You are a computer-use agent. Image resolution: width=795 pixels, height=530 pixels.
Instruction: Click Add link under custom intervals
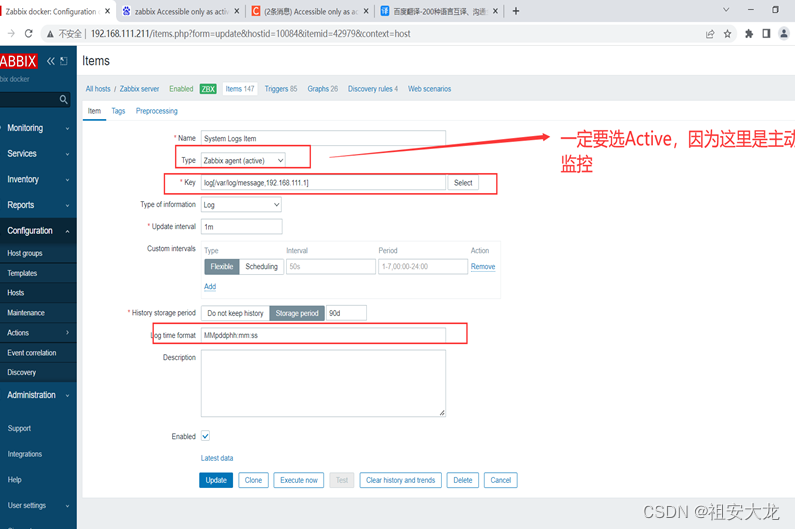(210, 287)
